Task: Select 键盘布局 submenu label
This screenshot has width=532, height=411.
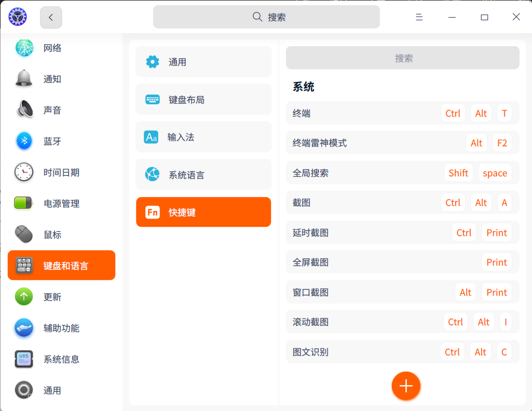Action: coord(186,100)
